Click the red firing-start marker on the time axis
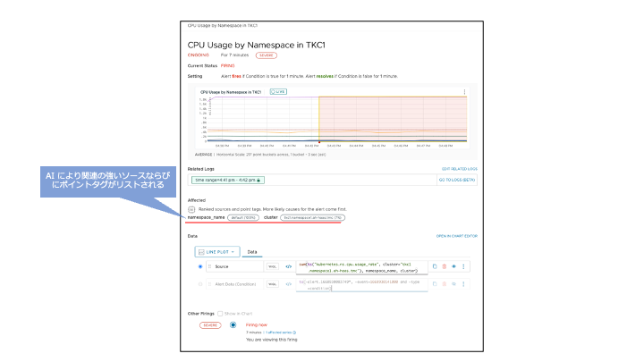 [x=319, y=142]
